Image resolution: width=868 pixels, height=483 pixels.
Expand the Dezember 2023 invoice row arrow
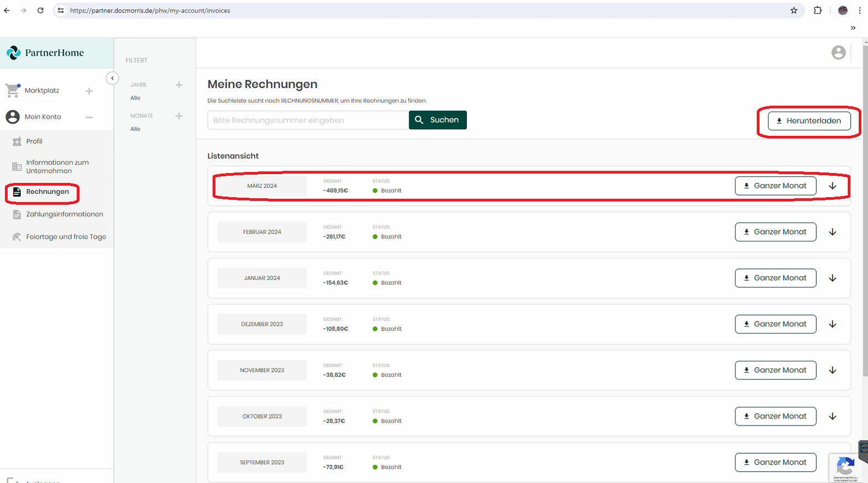[832, 324]
